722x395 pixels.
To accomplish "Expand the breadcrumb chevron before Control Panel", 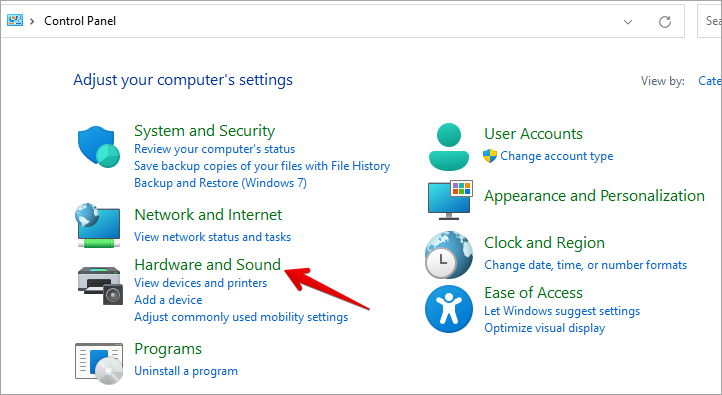I will 32,21.
